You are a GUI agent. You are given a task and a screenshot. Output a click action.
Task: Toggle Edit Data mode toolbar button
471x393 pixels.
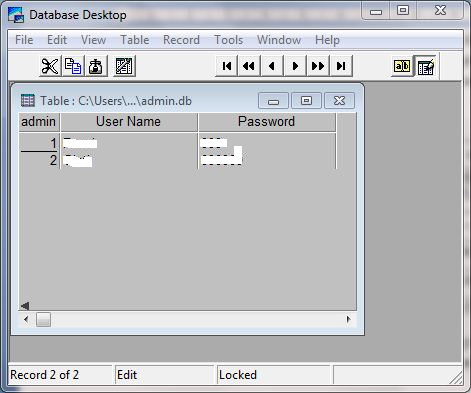point(425,66)
